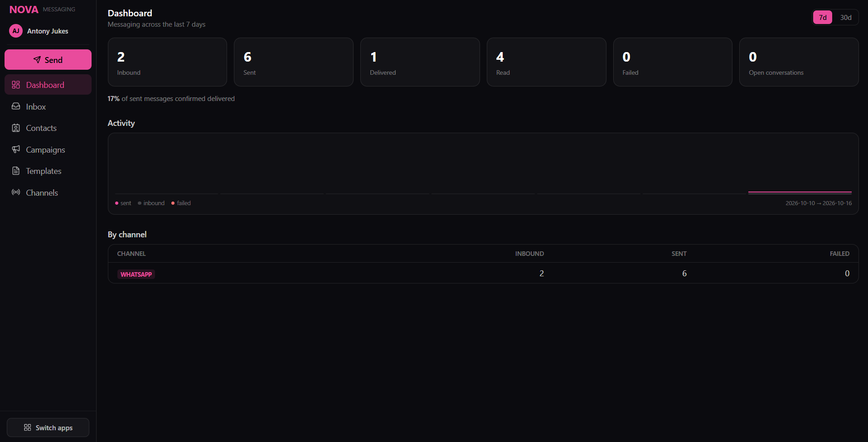
Task: Click the Channels broadcast icon
Action: (x=16, y=192)
